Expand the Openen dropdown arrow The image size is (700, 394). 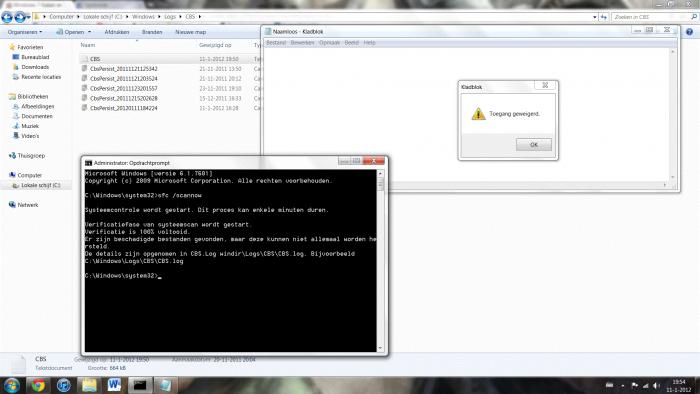(x=89, y=32)
